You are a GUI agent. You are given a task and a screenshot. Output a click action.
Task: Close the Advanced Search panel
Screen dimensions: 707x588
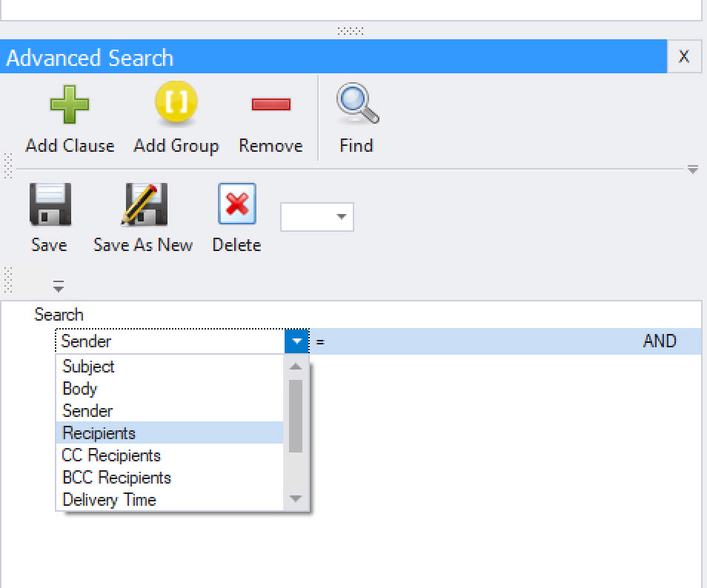[x=683, y=56]
